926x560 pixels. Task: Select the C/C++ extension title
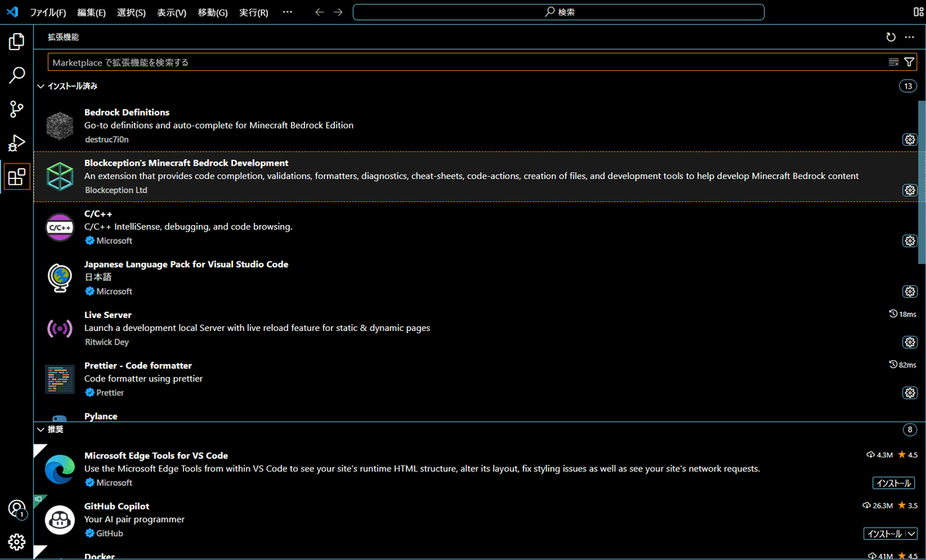(x=96, y=214)
